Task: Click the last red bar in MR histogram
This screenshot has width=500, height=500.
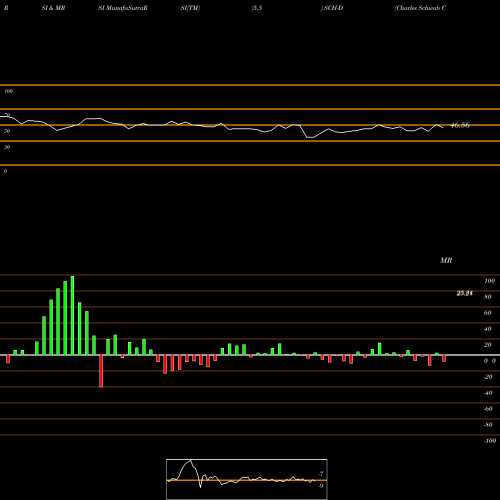Action: [x=444, y=358]
